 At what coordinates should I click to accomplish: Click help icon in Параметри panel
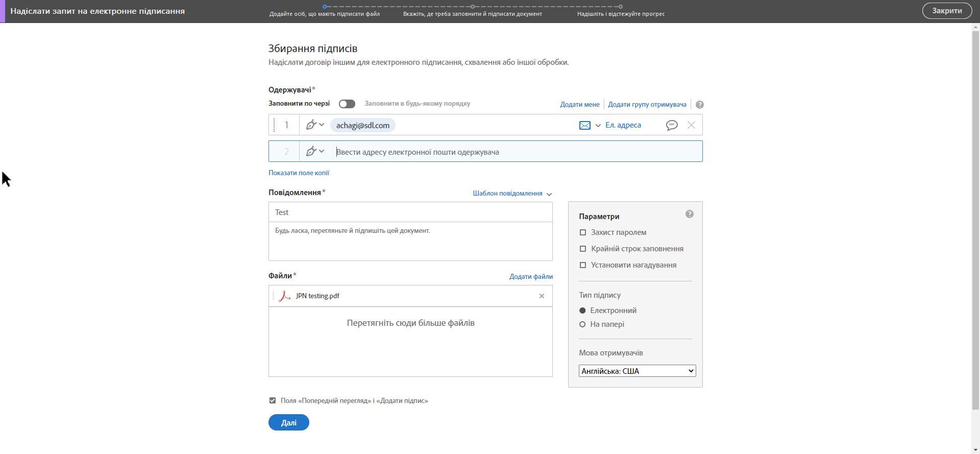point(690,214)
